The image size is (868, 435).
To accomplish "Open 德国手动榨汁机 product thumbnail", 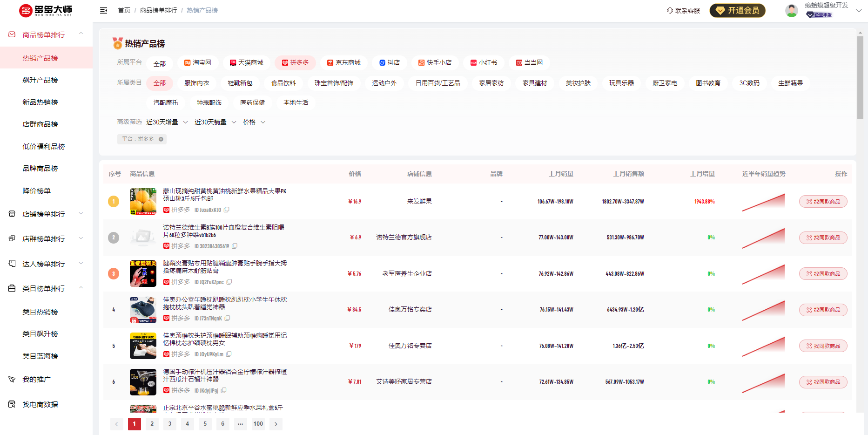I will coord(143,382).
